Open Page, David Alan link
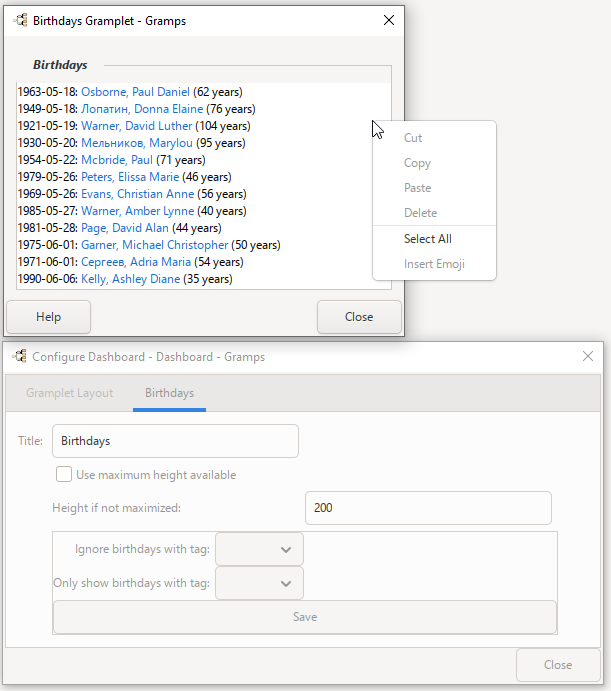This screenshot has height=691, width=611. [x=125, y=228]
